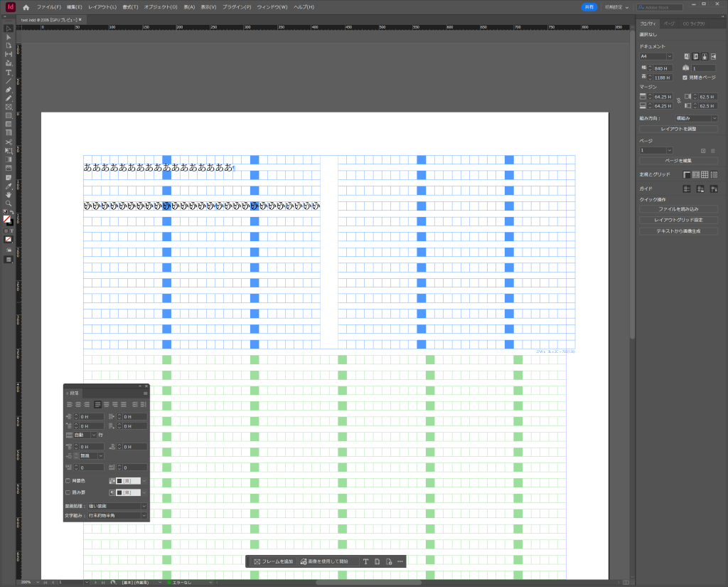Click the T text icon in the floating bar

[x=366, y=561]
